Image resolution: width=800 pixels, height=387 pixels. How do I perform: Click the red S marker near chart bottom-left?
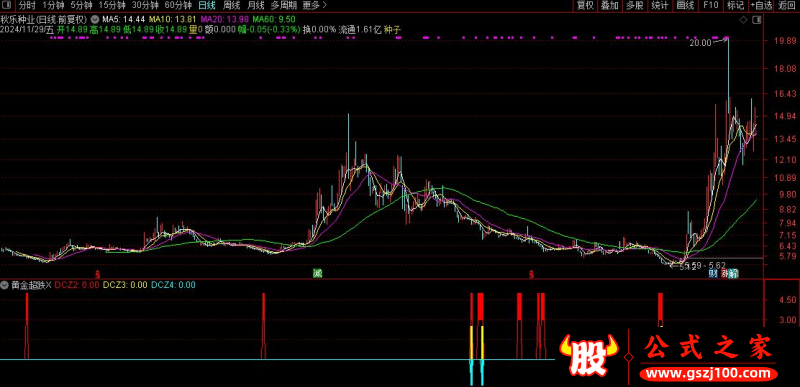(x=98, y=274)
